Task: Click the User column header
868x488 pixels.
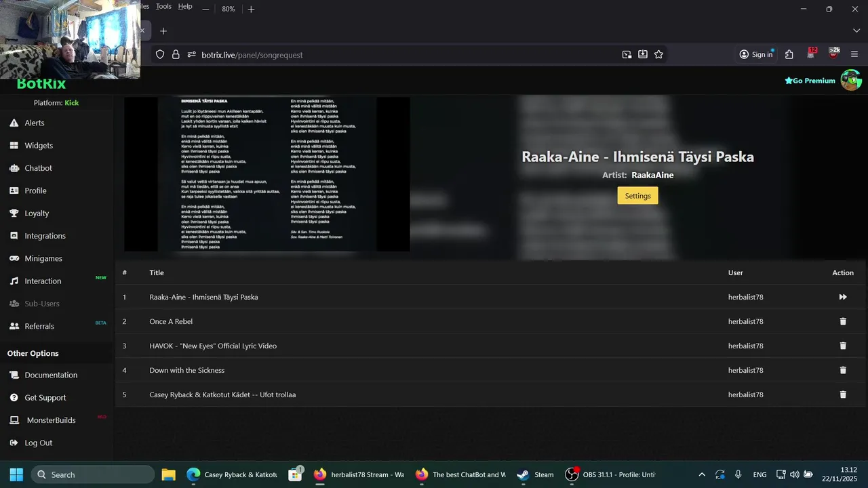Action: click(x=736, y=272)
